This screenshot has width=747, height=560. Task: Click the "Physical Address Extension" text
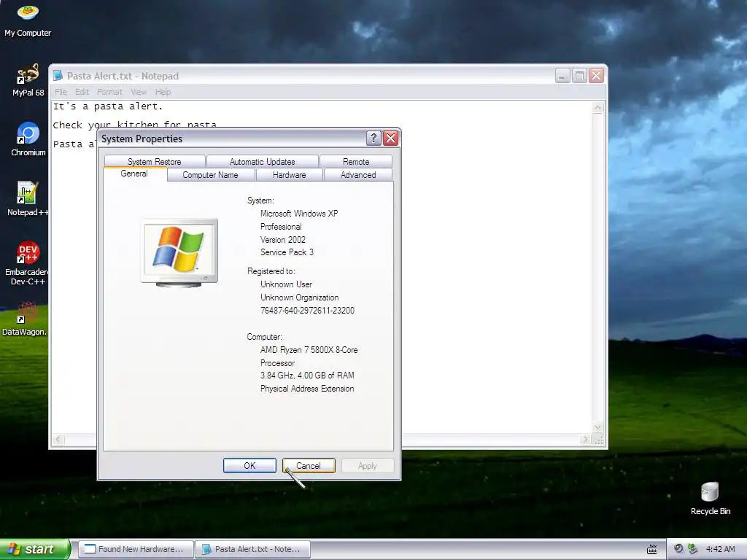pyautogui.click(x=307, y=389)
